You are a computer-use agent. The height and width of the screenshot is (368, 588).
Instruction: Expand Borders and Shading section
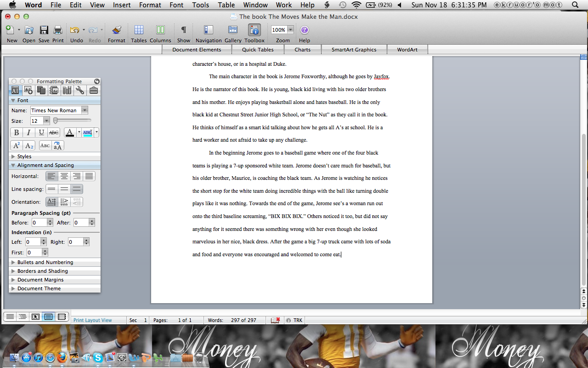(55, 271)
